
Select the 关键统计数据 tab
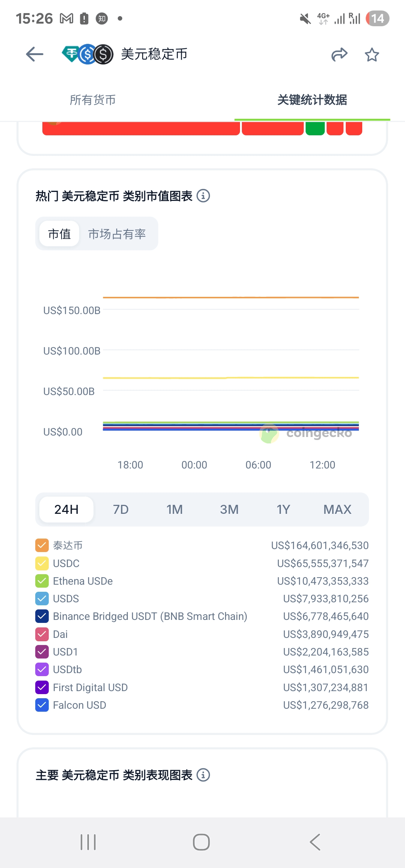pos(312,100)
